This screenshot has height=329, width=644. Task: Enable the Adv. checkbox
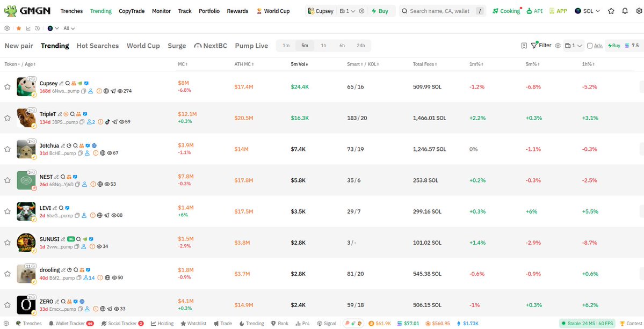(590, 46)
